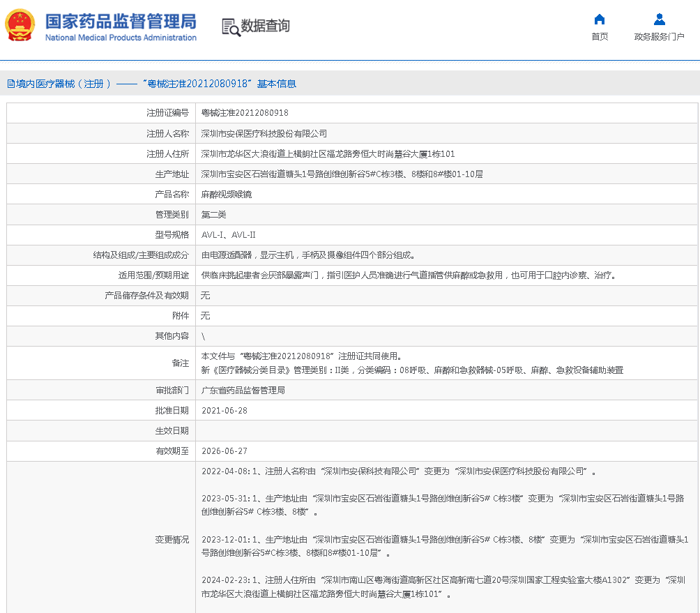Click the national emblem logo
The height and width of the screenshot is (613, 700).
pyautogui.click(x=20, y=27)
